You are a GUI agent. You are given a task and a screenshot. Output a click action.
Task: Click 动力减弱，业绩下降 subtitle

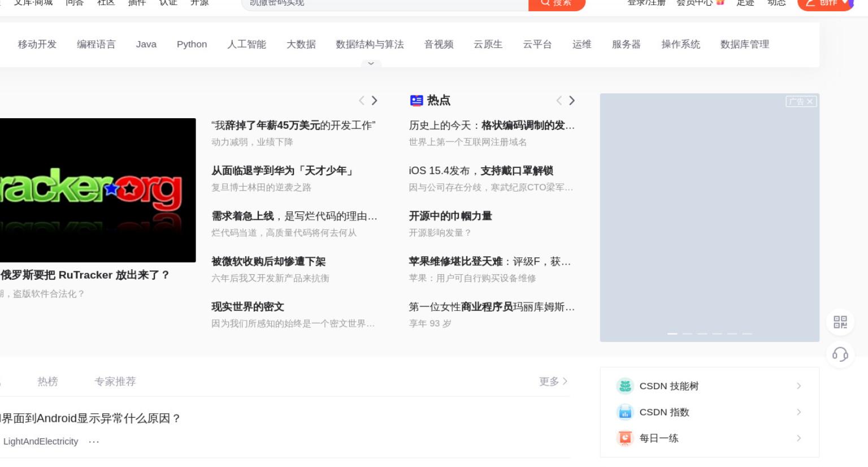pyautogui.click(x=252, y=142)
